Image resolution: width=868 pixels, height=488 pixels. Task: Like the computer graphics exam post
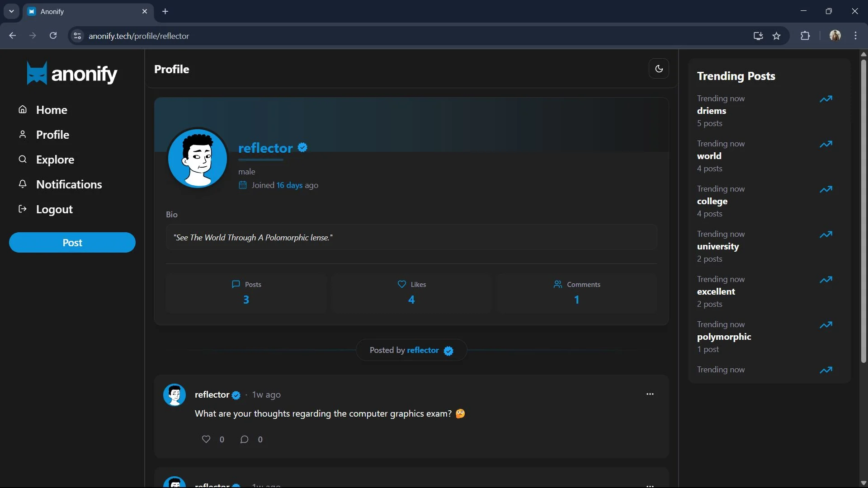(x=206, y=439)
